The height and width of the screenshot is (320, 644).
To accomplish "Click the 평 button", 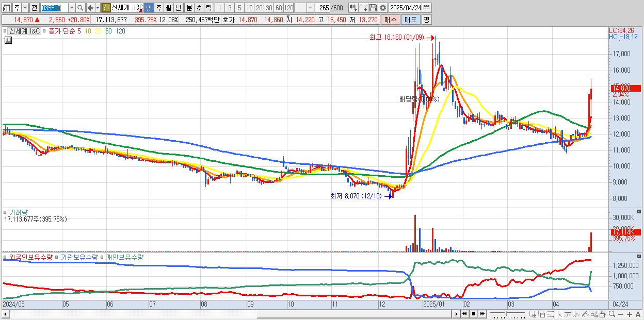I will [426, 20].
